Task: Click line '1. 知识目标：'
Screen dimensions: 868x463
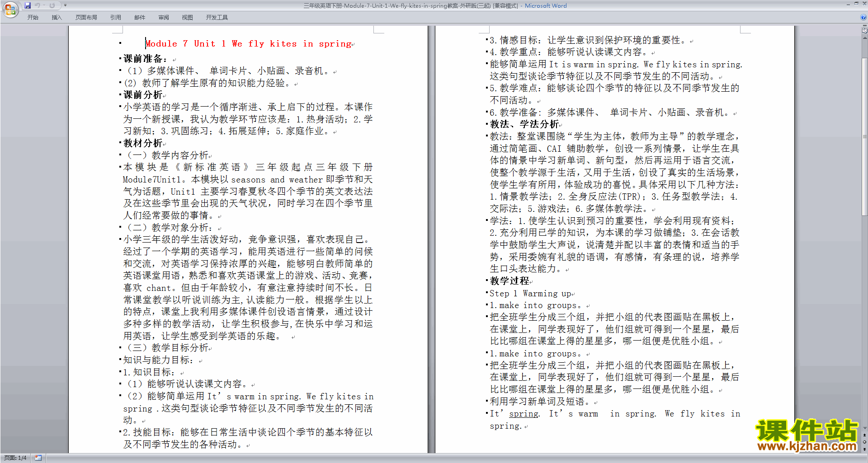Action: [x=150, y=372]
